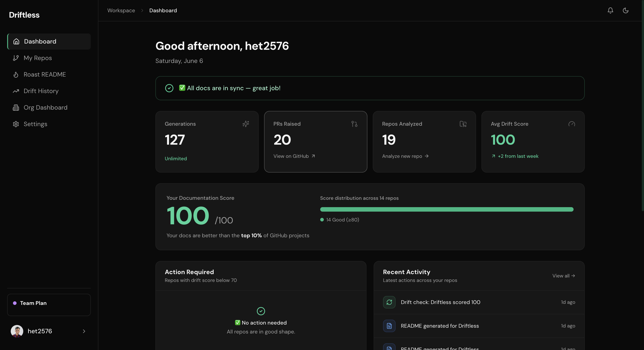Expand the het2576 user menu chevron
Screen dimensions: 644x350
84,331
